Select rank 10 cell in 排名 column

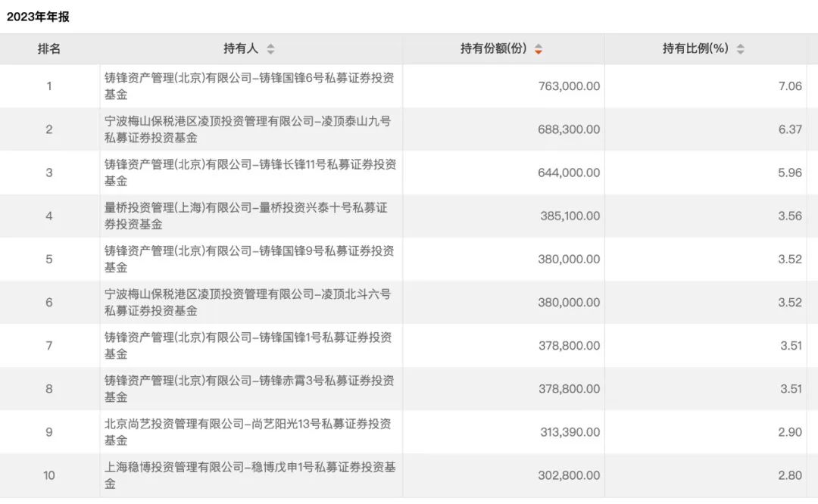tap(49, 475)
